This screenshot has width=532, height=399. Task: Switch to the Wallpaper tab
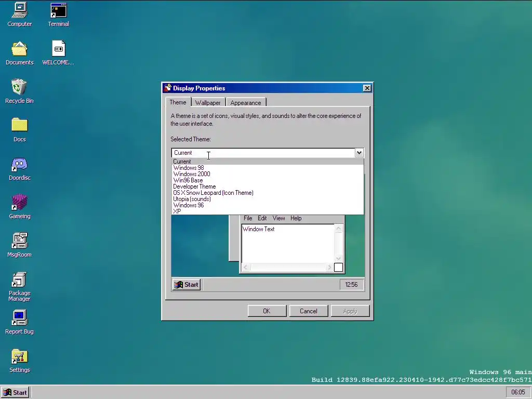[x=208, y=103]
